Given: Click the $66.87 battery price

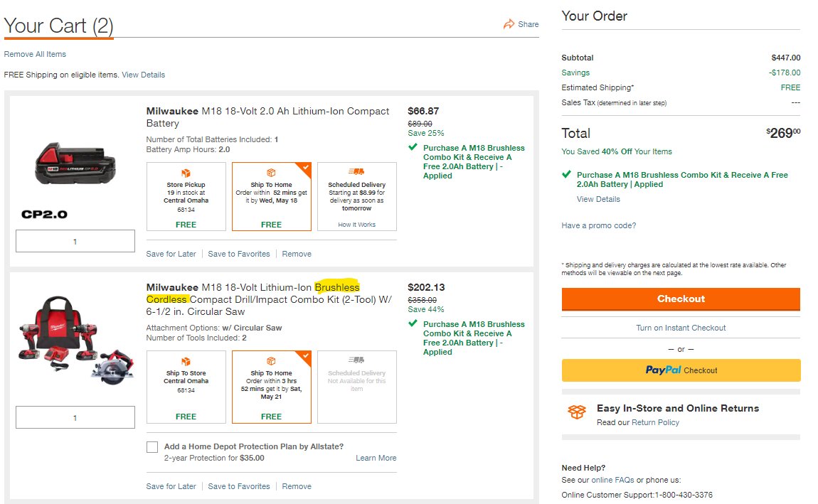Looking at the screenshot, I should click(x=423, y=111).
